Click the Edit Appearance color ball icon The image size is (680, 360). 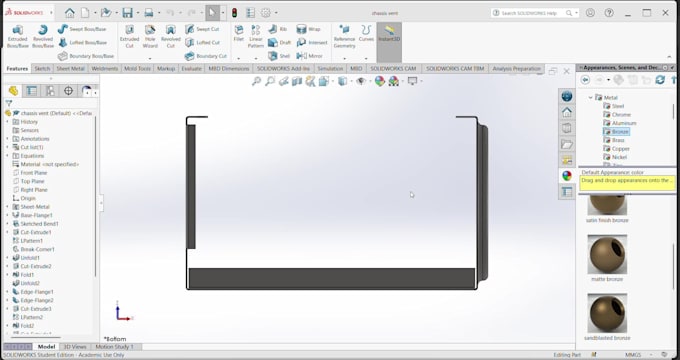pyautogui.click(x=380, y=81)
